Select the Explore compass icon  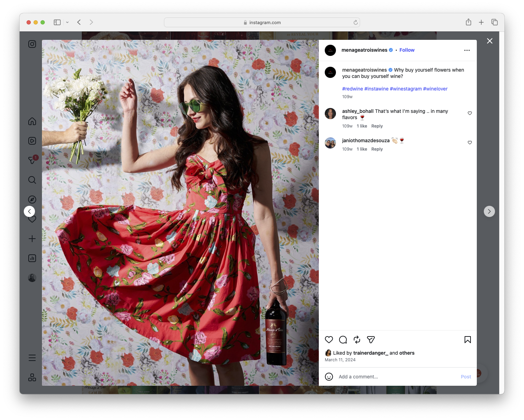(32, 200)
